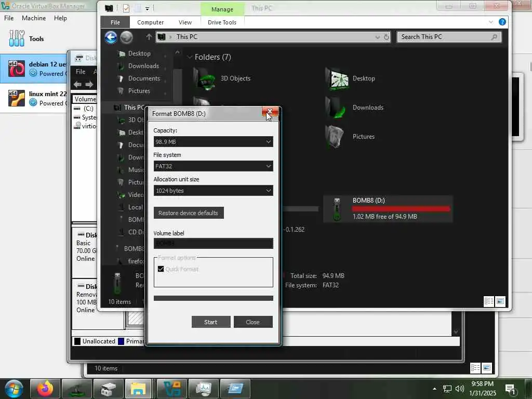The width and height of the screenshot is (532, 399).
Task: Click the BOMB8 drive usage bar
Action: (x=401, y=209)
